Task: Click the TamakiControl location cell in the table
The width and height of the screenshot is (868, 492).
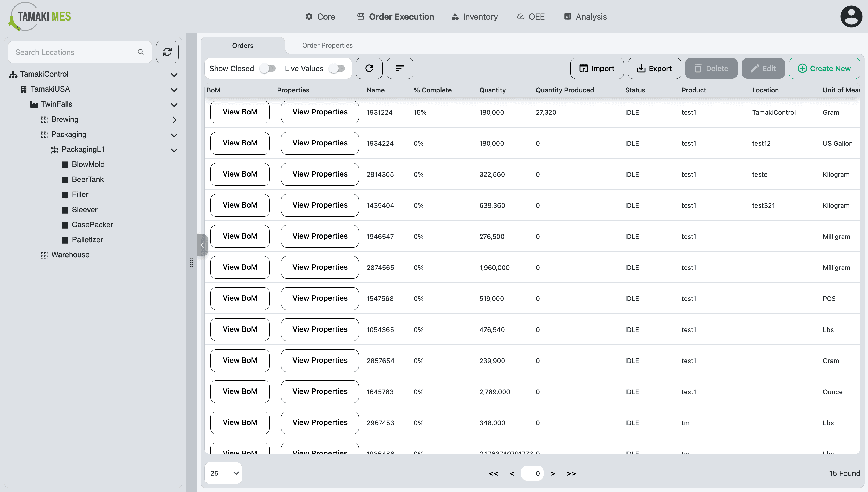Action: (x=774, y=112)
